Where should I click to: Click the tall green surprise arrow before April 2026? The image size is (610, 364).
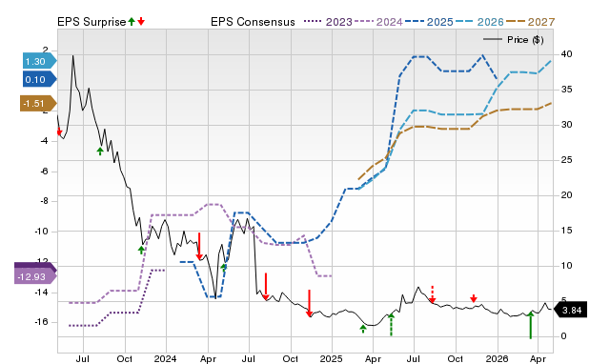click(530, 325)
